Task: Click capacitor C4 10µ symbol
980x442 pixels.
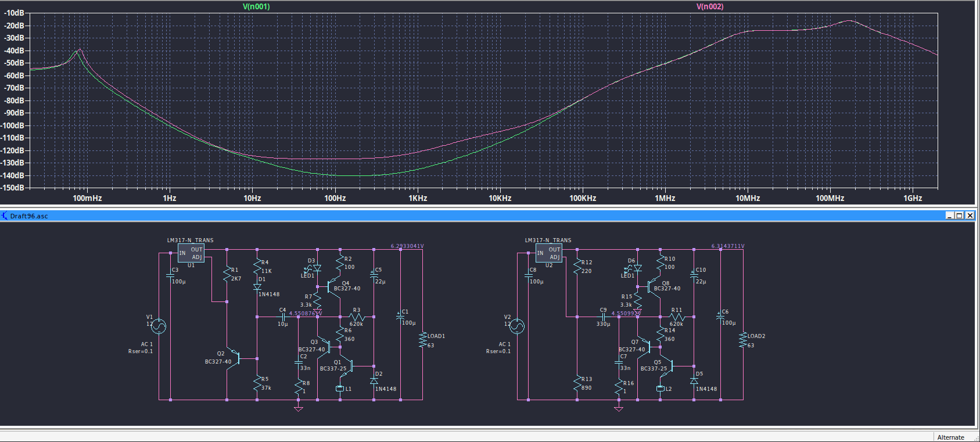Action: 282,317
